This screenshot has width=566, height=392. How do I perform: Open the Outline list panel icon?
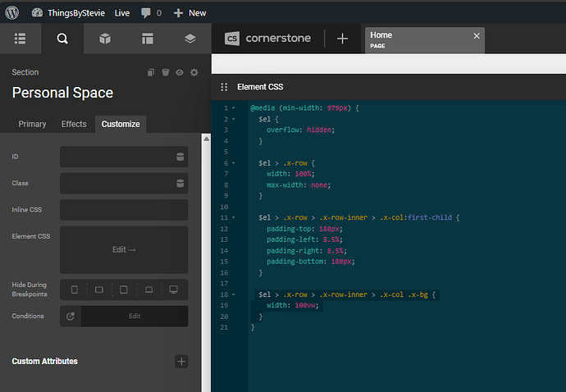[21, 39]
